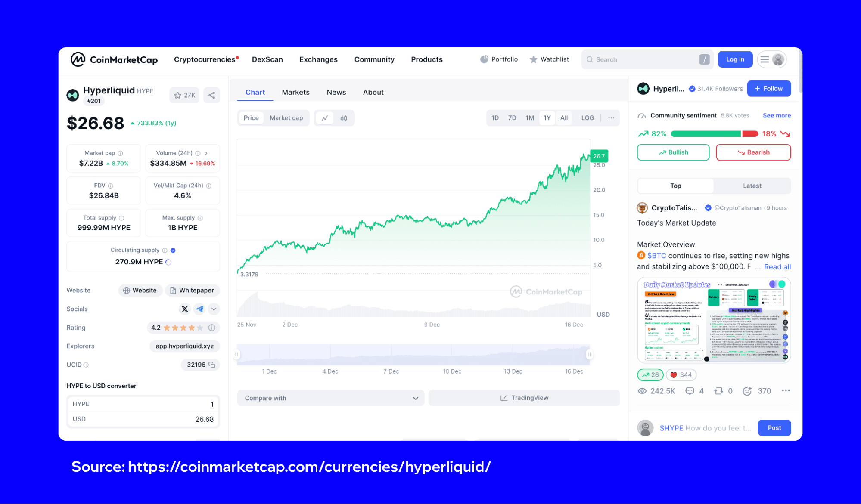Click the share icon next to HYPE
The width and height of the screenshot is (861, 504).
pyautogui.click(x=212, y=96)
